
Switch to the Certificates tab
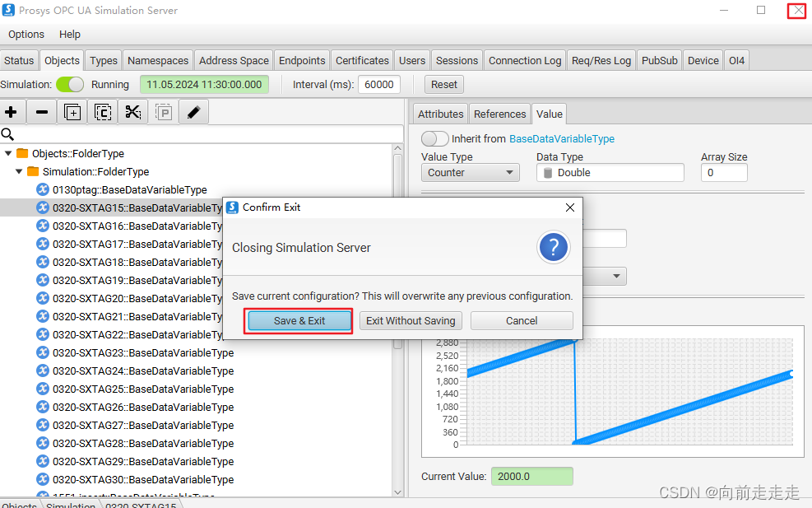point(362,59)
